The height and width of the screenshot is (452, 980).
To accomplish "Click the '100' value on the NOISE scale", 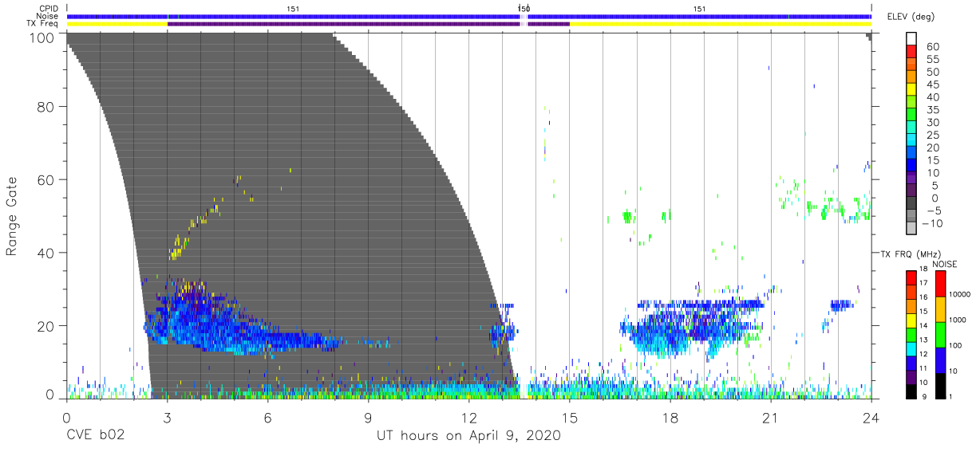I will [955, 344].
